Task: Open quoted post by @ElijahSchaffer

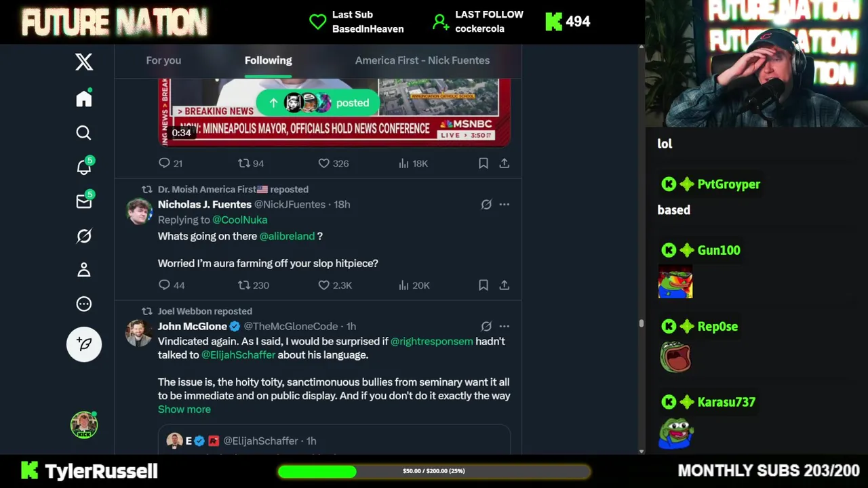Action: (334, 440)
